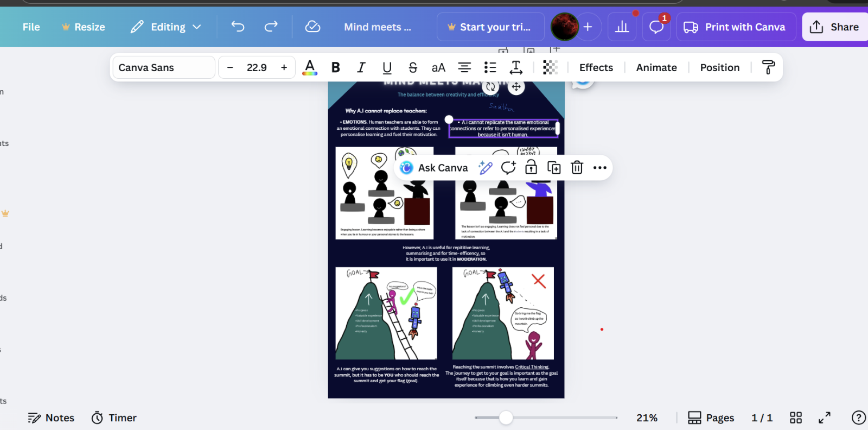Screen dimensions: 868x430
Task: Click Print with Canva button
Action: [736, 27]
